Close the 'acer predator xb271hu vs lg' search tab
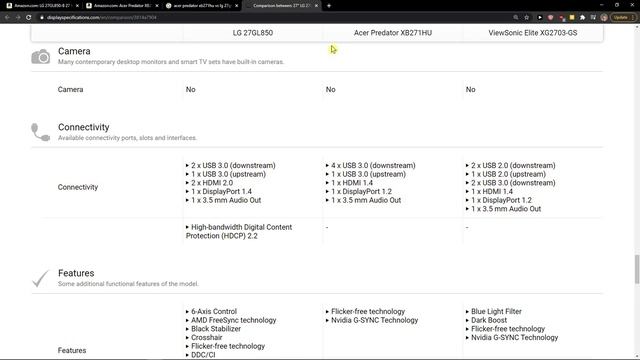Viewport: 640px width, 360px height. [236, 6]
